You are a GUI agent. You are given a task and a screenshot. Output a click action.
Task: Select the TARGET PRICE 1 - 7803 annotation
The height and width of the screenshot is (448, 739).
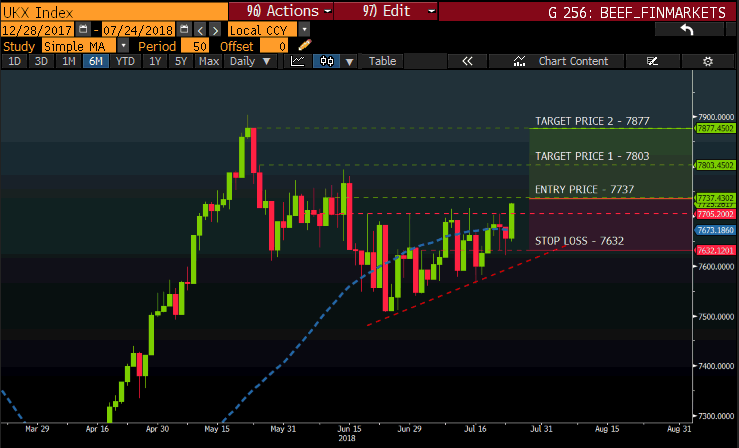pyautogui.click(x=592, y=156)
